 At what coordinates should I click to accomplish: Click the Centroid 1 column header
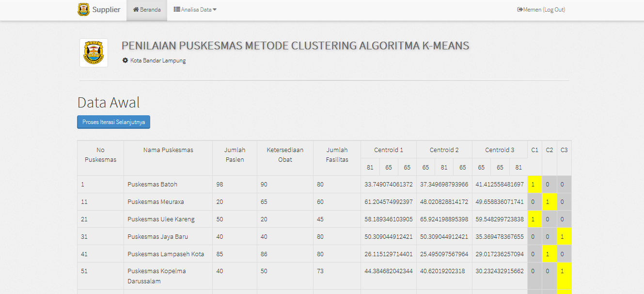coord(389,150)
